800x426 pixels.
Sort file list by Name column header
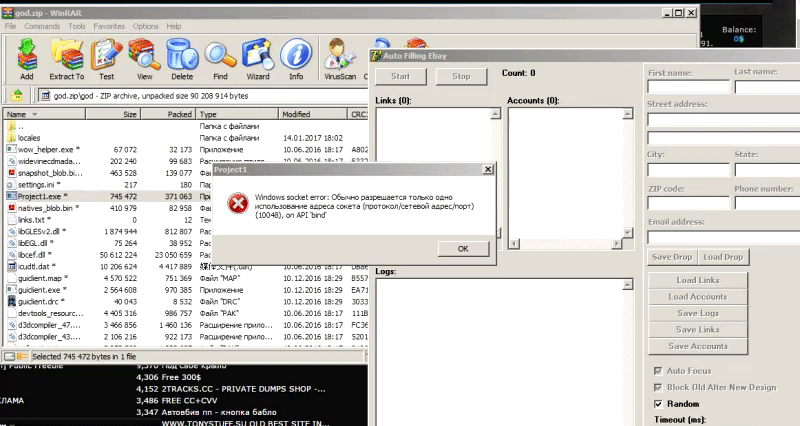pos(44,114)
